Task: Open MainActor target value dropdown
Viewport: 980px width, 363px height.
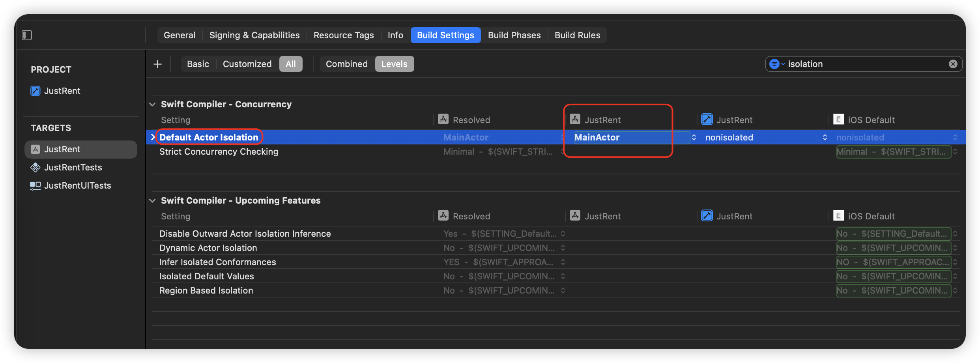Action: [694, 137]
